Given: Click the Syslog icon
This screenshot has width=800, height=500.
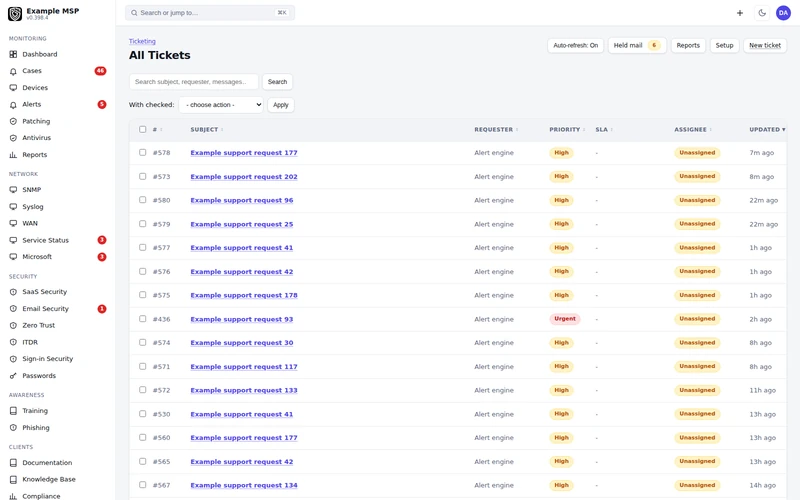Looking at the screenshot, I should pos(13,207).
